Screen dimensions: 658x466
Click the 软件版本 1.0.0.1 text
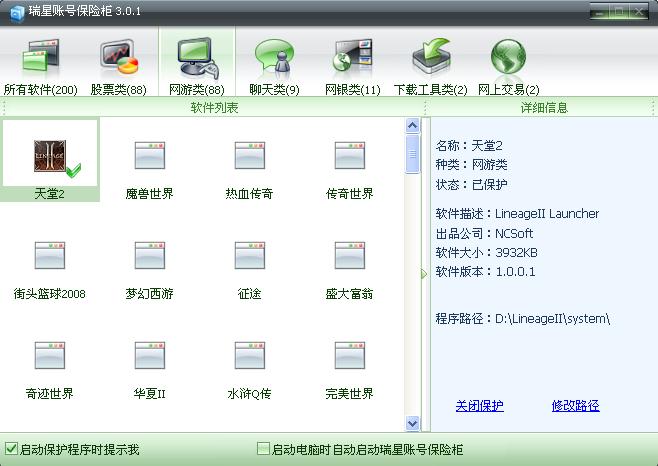pos(486,272)
